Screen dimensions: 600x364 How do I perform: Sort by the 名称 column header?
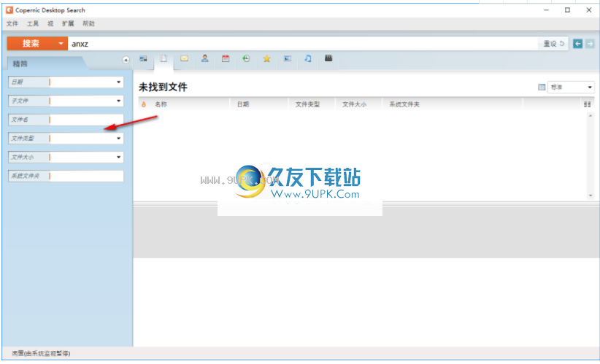161,104
